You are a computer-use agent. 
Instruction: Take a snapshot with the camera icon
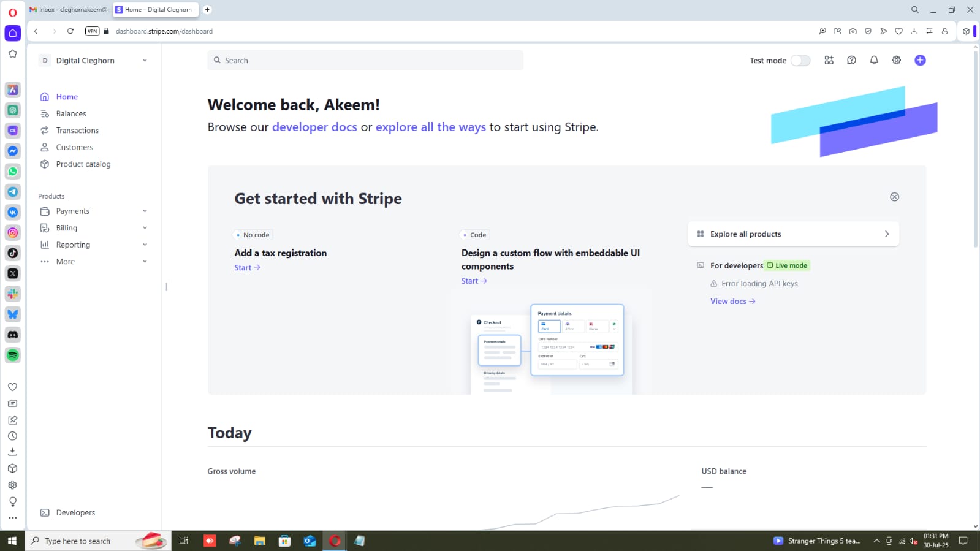(853, 31)
